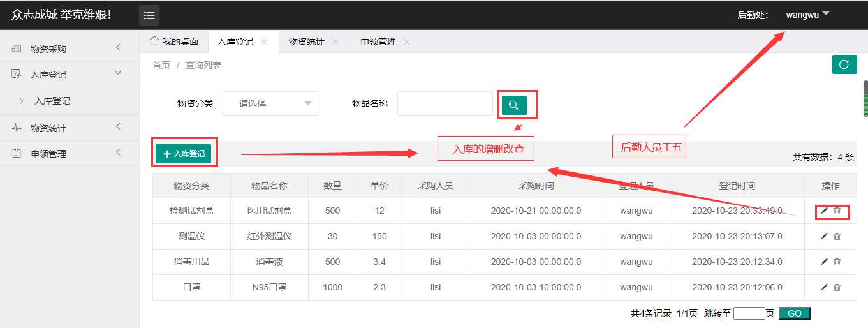Screen dimensions: 868x328
Task: Click the 采购人员 column header
Action: tap(436, 186)
